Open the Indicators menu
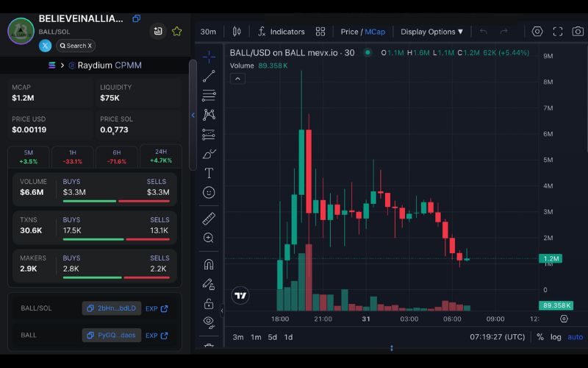This screenshot has height=368, width=588. click(282, 32)
